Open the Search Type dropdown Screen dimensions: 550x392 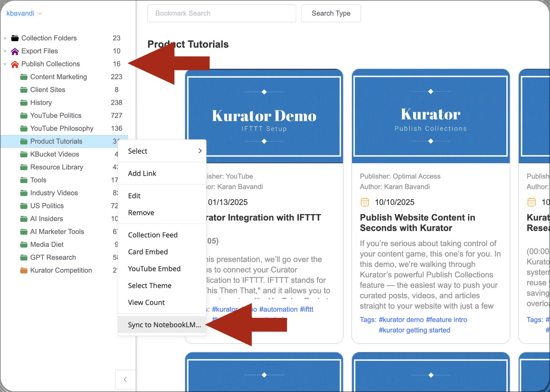click(x=331, y=13)
